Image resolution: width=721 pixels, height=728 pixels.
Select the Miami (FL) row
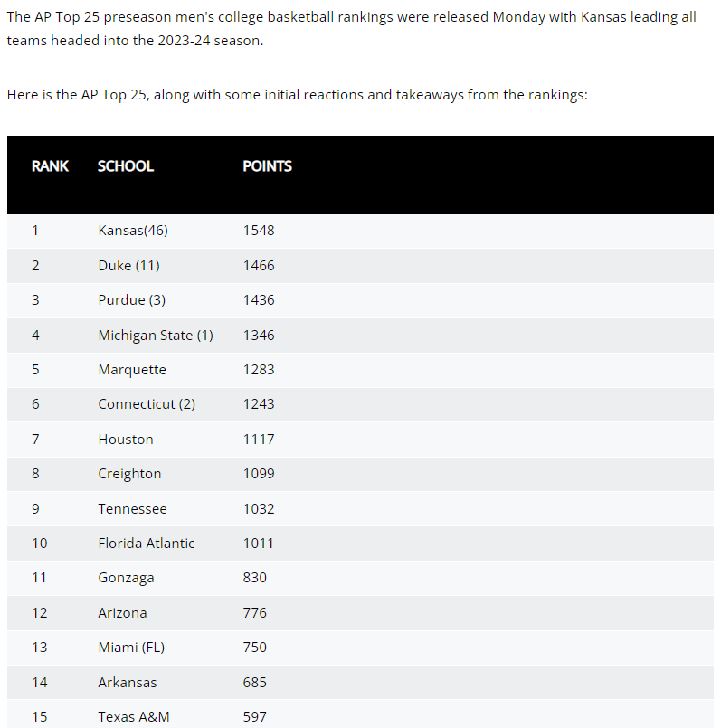point(360,648)
